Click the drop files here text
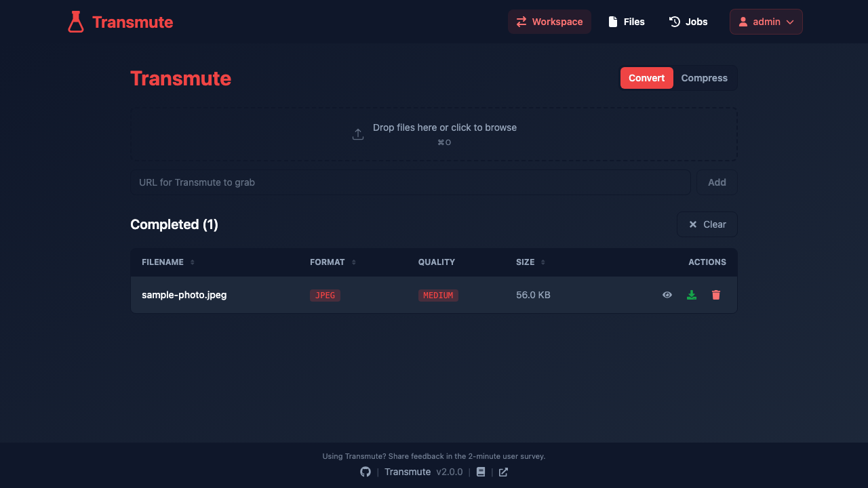This screenshot has height=488, width=868. point(445,127)
